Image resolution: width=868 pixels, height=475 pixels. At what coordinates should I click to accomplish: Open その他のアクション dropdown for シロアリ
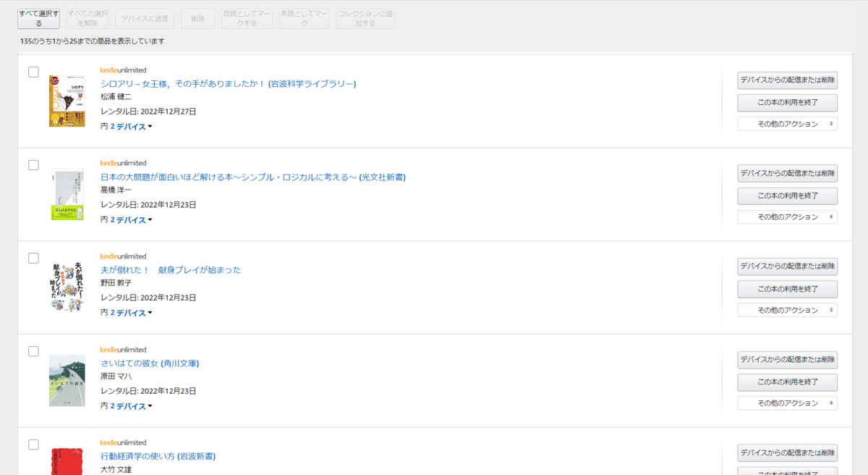[788, 124]
